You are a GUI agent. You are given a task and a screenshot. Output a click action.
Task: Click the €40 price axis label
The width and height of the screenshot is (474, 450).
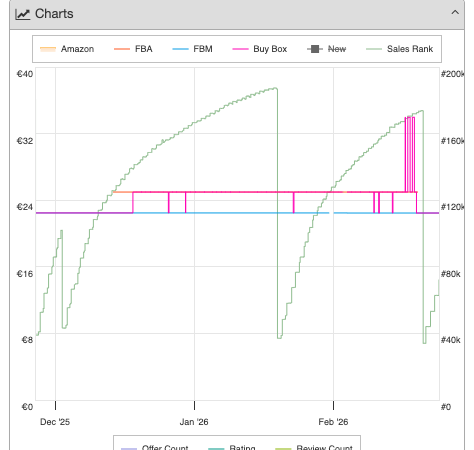25,74
